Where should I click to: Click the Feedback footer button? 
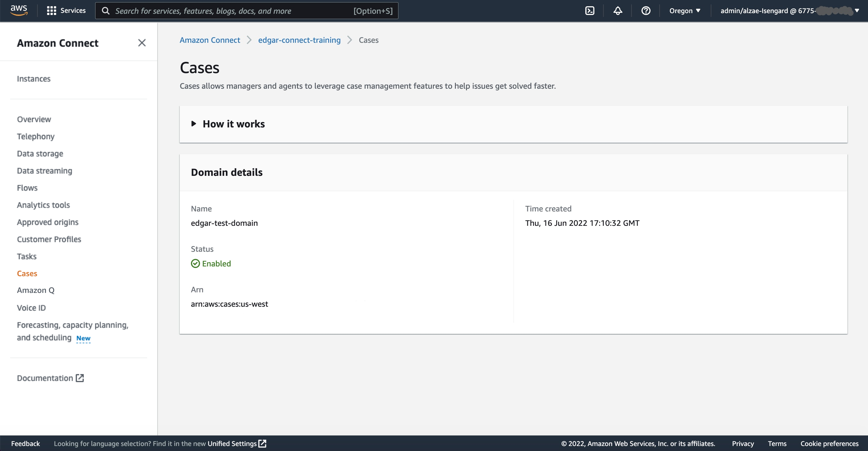point(26,443)
